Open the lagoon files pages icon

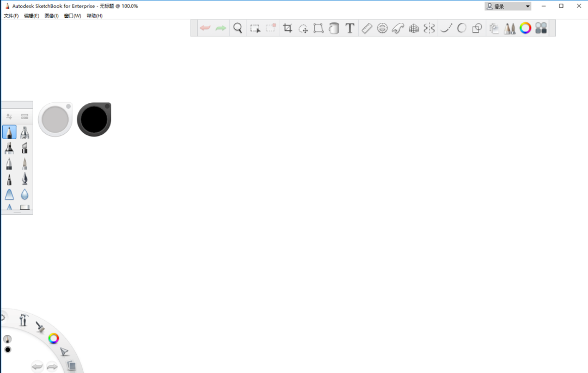pos(71,365)
